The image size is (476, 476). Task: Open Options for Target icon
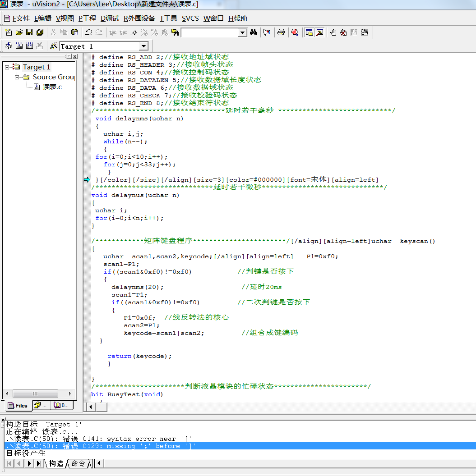click(x=54, y=46)
